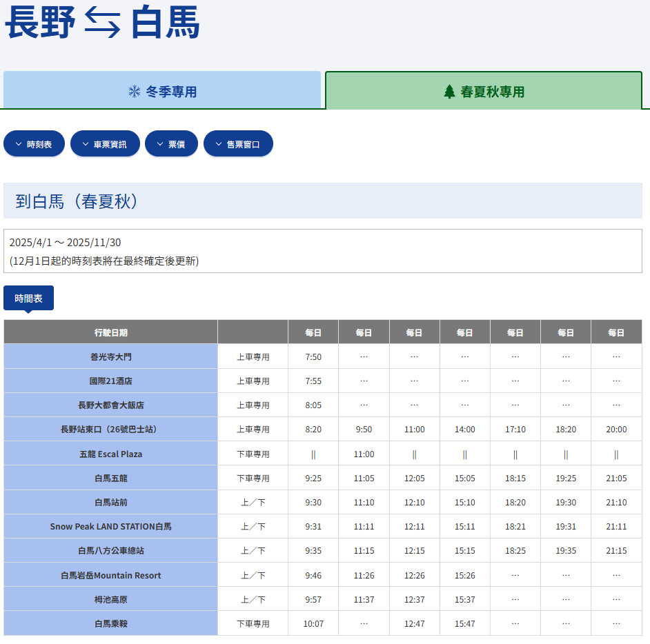Jump to the 售票窗口 section
Screen dimensions: 650x644
point(238,144)
